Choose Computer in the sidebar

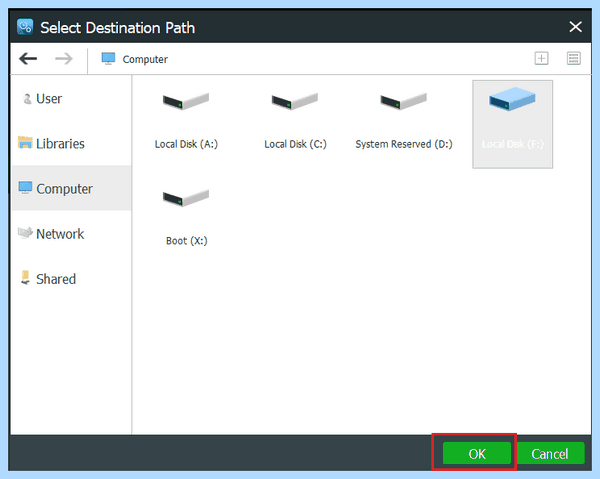click(72, 188)
